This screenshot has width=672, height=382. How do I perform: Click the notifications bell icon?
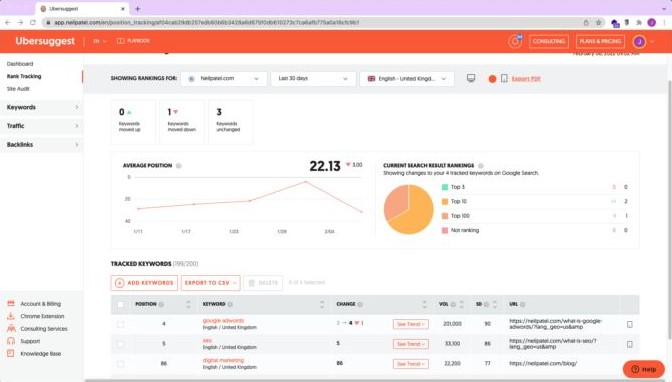tap(515, 41)
